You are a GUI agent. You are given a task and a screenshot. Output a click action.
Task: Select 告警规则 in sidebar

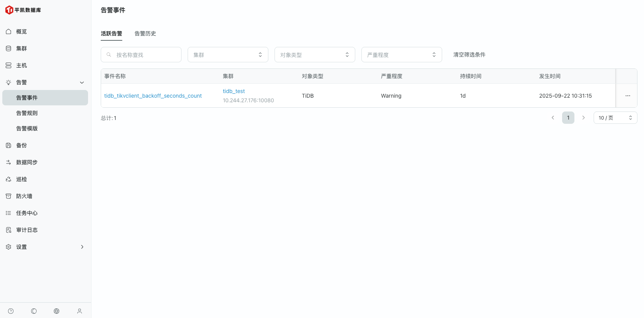[27, 113]
